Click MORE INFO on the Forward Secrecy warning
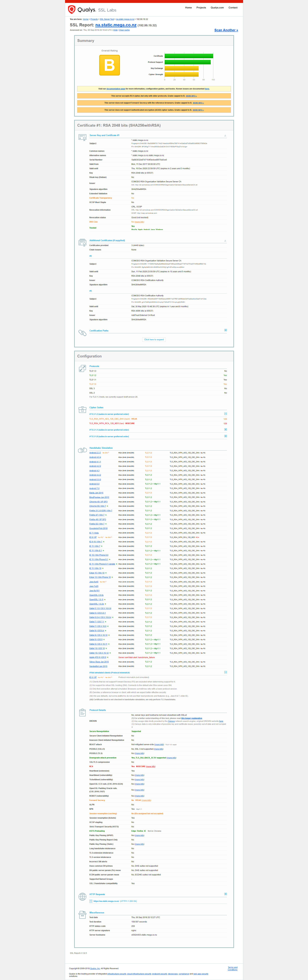 (x=198, y=103)
